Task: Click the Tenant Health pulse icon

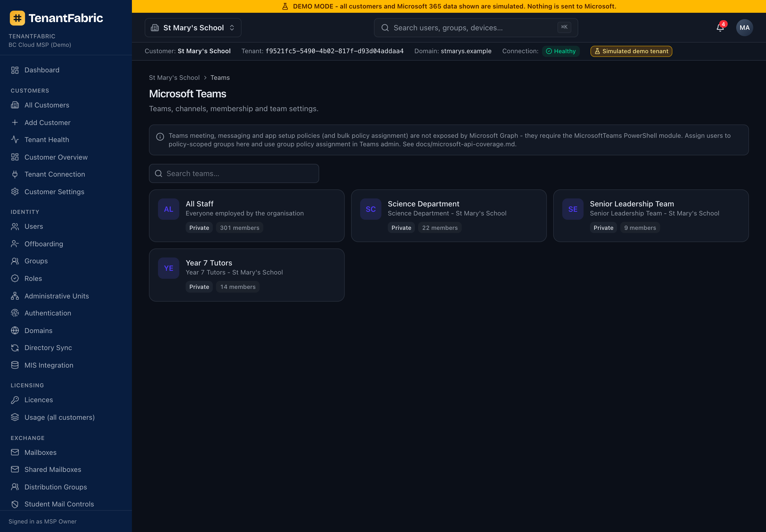Action: tap(15, 139)
